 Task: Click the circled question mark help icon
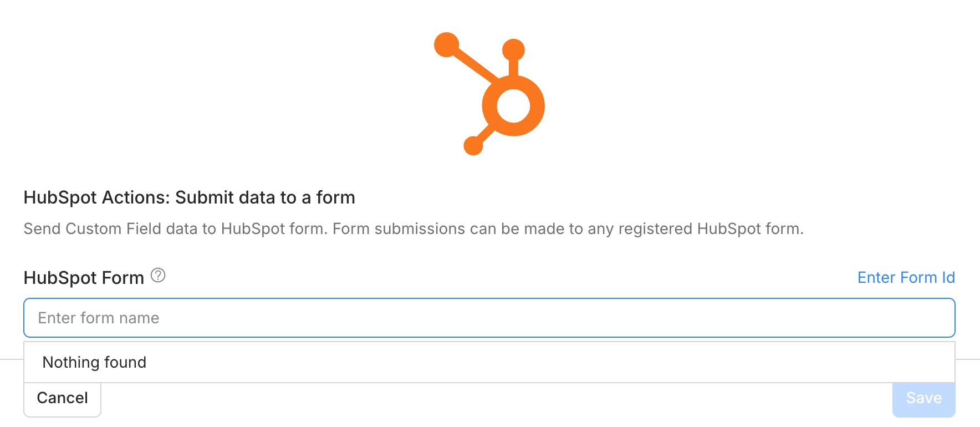(158, 275)
